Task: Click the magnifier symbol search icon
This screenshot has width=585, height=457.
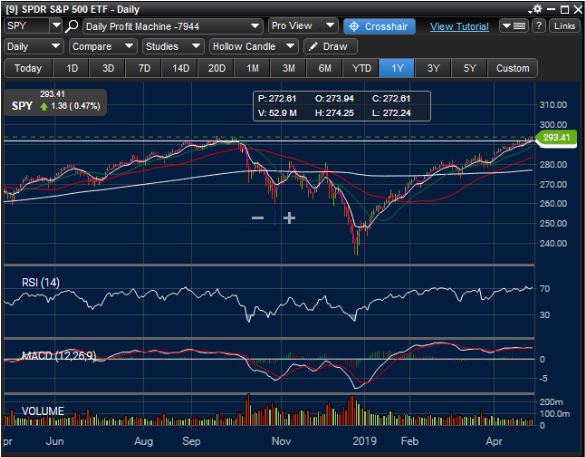Action: pos(71,26)
